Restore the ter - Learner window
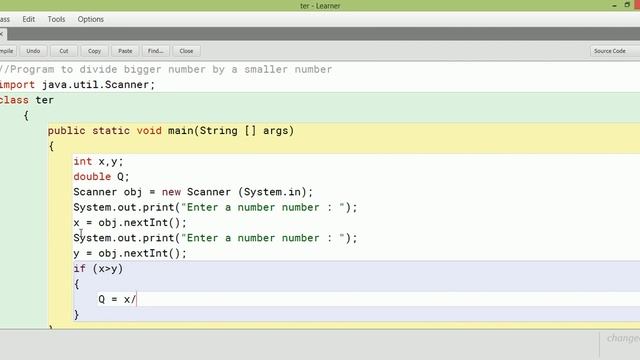The width and height of the screenshot is (640, 360). 627,5
